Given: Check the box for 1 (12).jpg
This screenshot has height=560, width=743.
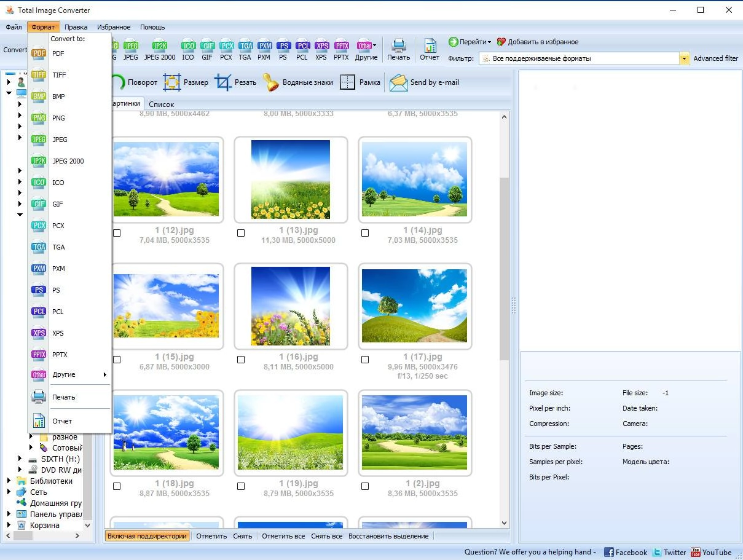Looking at the screenshot, I should click(x=117, y=233).
